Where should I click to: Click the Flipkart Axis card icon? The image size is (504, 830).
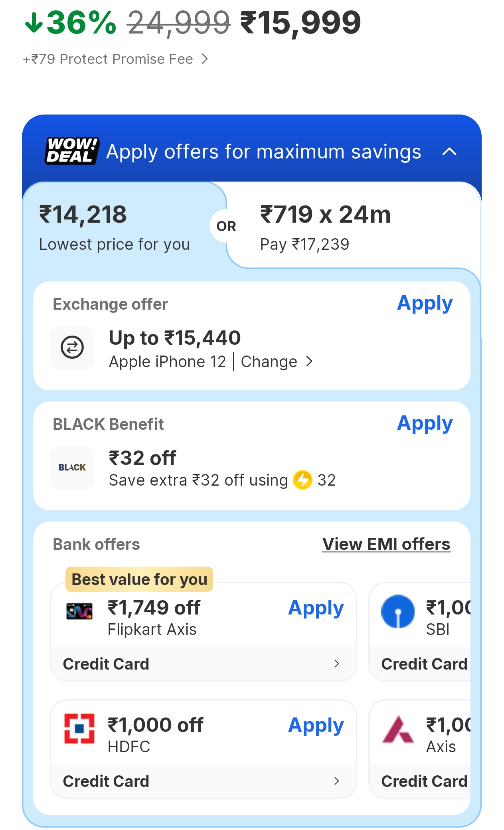pyautogui.click(x=79, y=611)
